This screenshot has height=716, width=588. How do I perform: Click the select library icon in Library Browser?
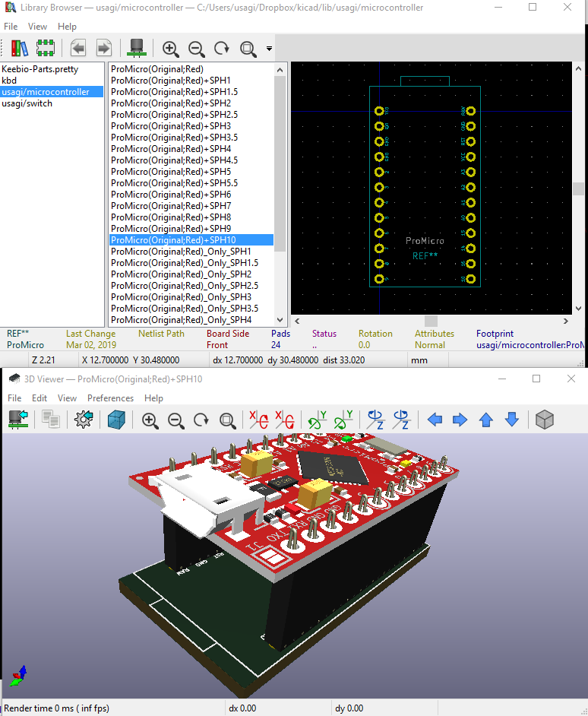19,48
